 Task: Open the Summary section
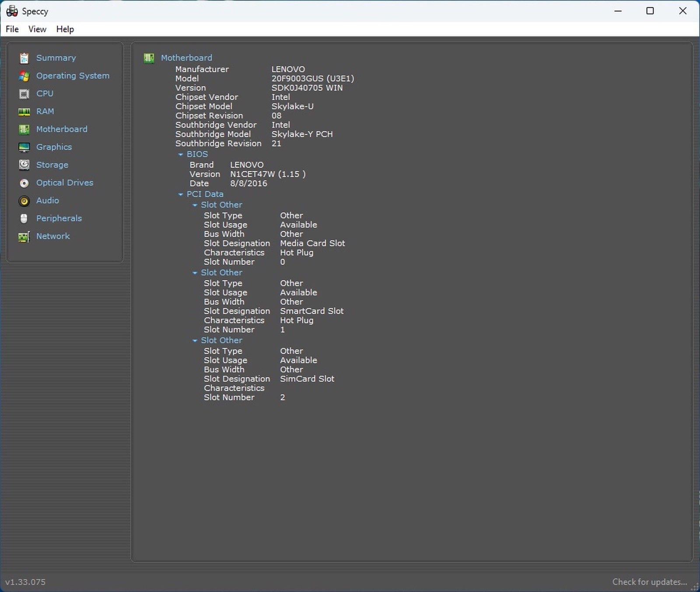tap(56, 58)
